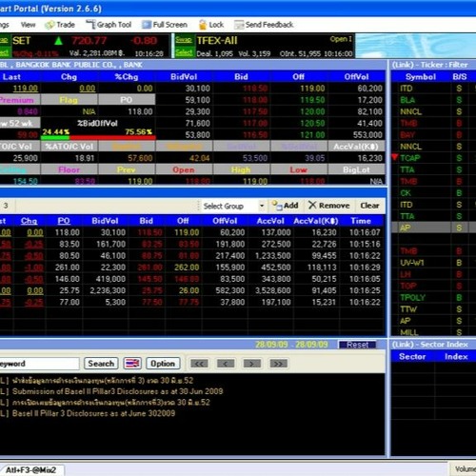This screenshot has width=476, height=476.
Task: Click the %BidOffVol ratio bar
Action: pyautogui.click(x=98, y=137)
